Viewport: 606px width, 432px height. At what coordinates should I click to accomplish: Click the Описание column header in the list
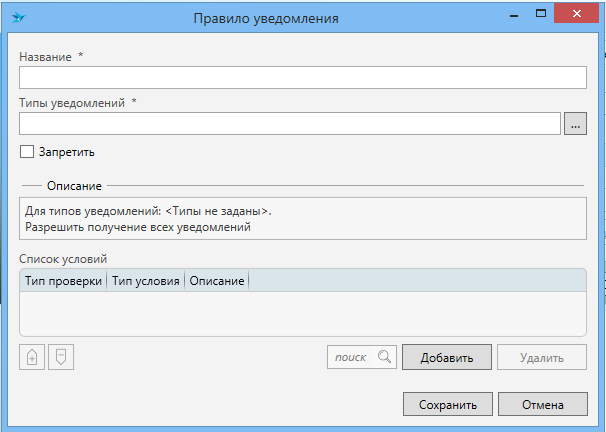point(216,281)
